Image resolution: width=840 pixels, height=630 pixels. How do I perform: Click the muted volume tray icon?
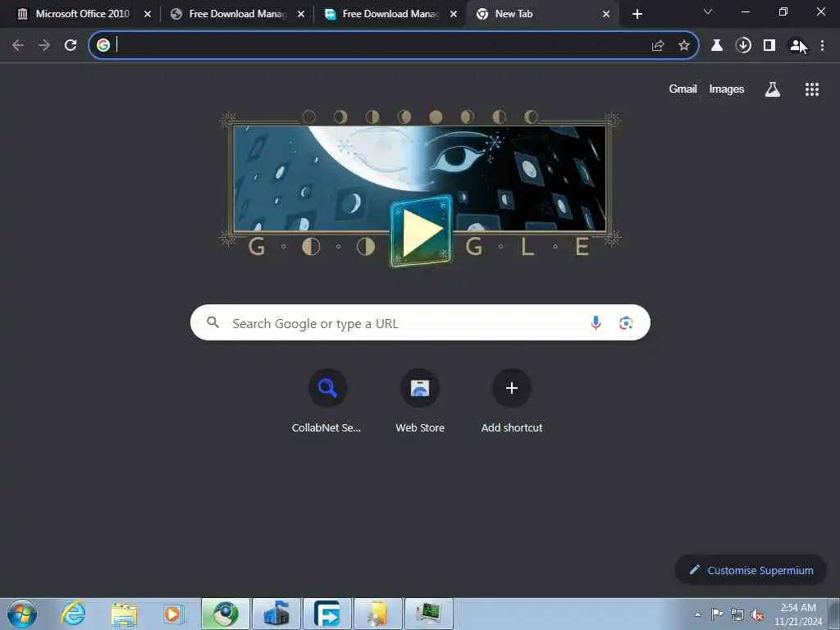(757, 614)
